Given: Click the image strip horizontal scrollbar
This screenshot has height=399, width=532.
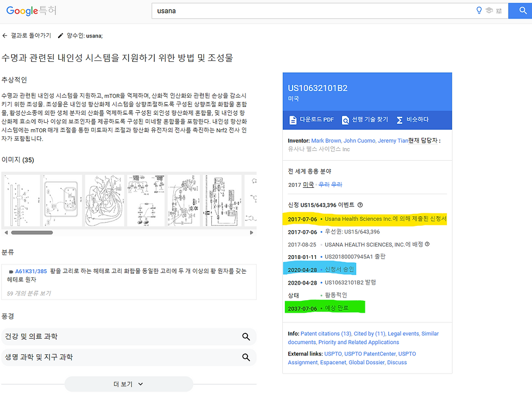Looking at the screenshot, I should [32, 233].
